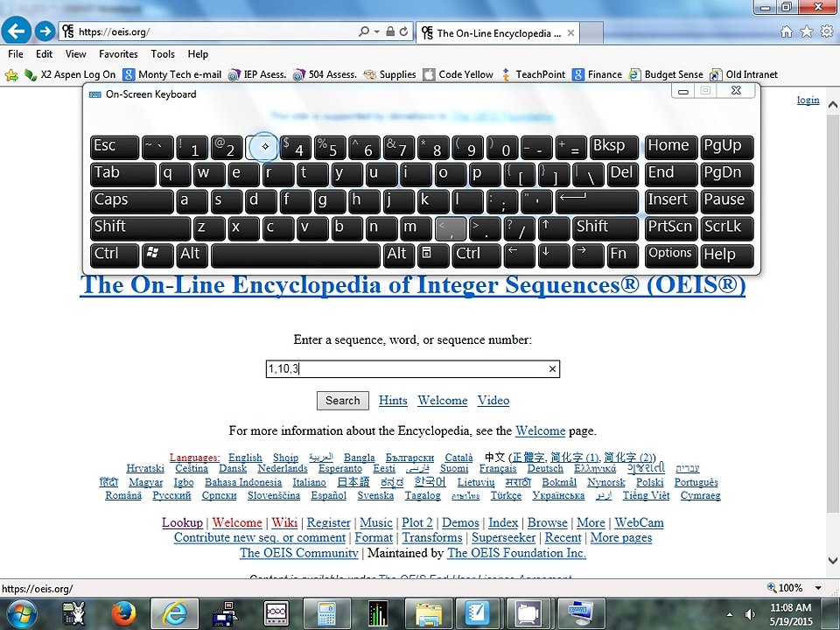Toggle ScrLk key on keyboard
This screenshot has width=840, height=630.
pyautogui.click(x=727, y=228)
